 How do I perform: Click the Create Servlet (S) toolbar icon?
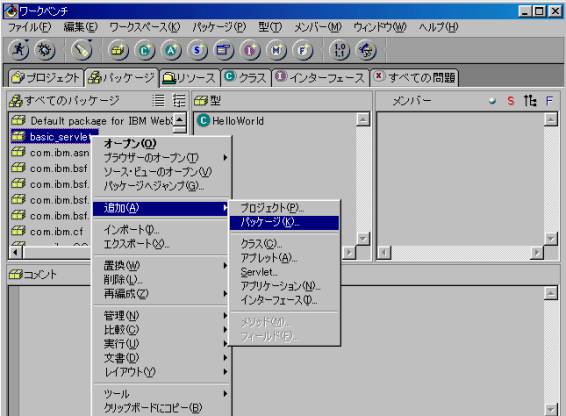point(197,50)
